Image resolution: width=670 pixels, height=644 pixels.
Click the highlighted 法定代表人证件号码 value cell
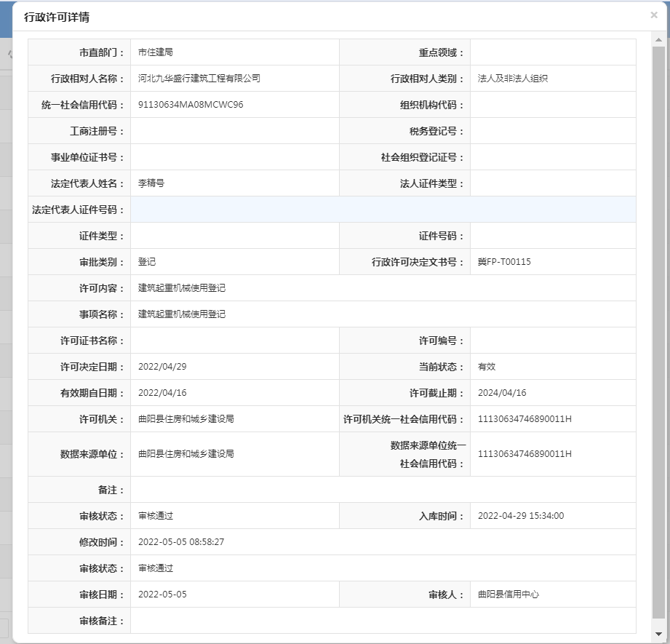click(x=383, y=210)
